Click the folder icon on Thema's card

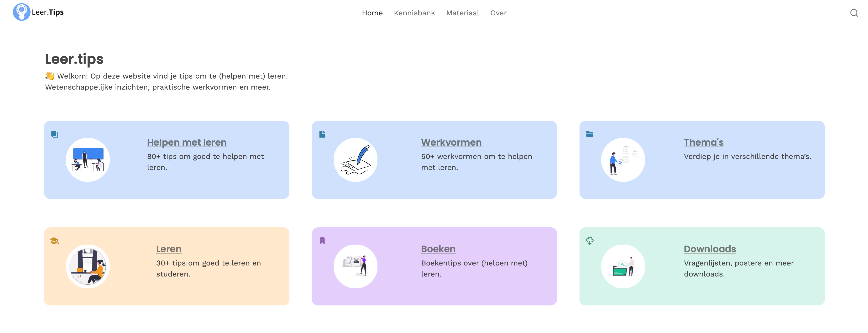point(589,134)
